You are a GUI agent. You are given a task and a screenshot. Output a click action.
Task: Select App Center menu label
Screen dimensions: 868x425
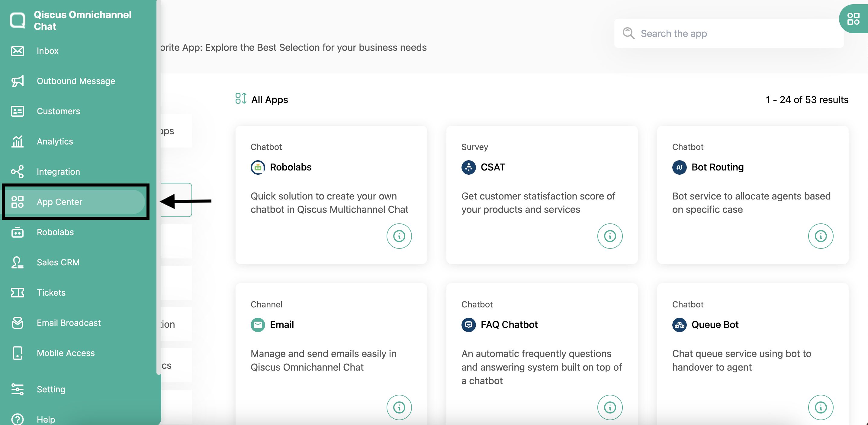[x=59, y=202]
